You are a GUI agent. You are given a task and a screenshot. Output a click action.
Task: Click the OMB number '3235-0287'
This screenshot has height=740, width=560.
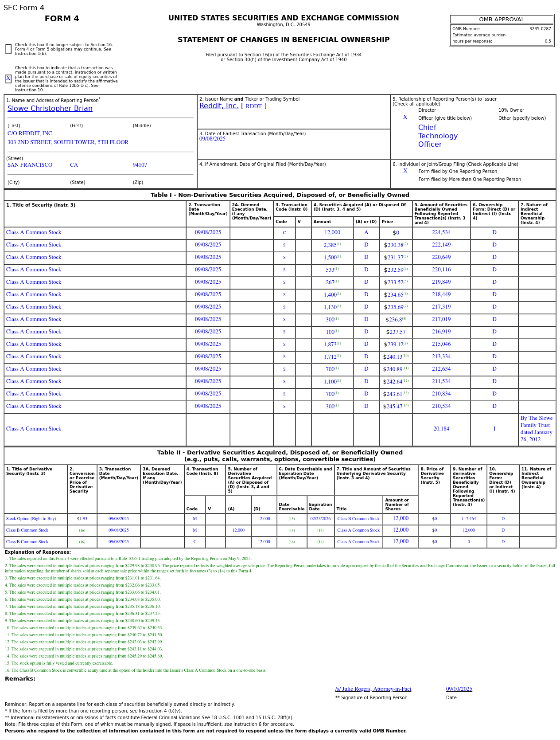click(x=540, y=29)
